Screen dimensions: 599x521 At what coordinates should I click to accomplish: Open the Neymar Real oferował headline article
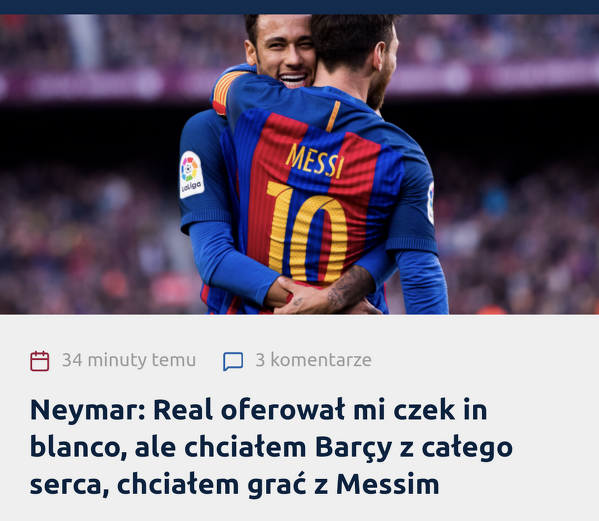pos(271,447)
